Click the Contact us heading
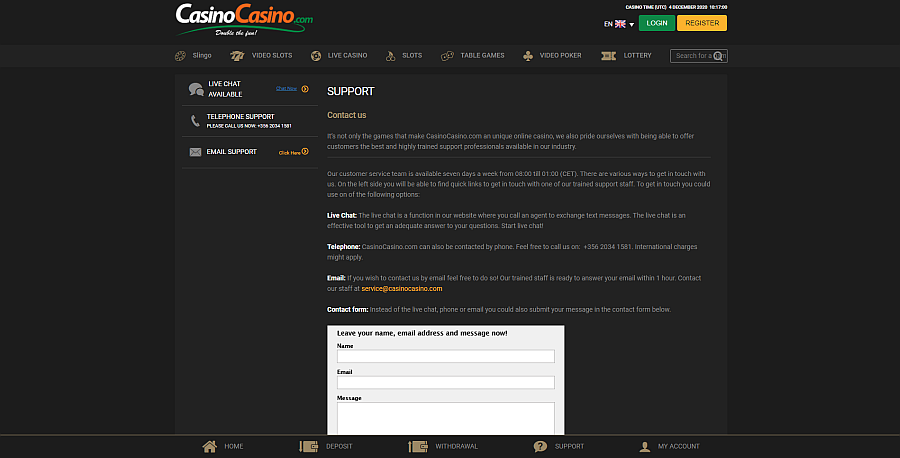900x458 pixels. pos(347,115)
